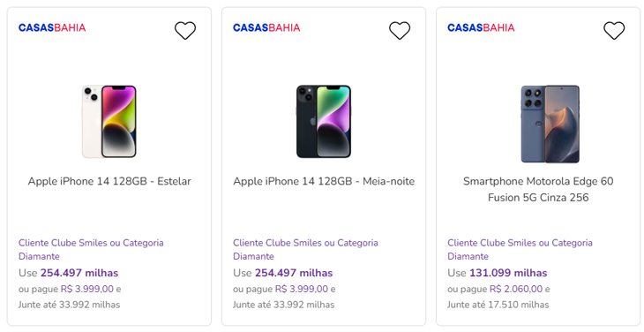
Task: Click the Casas Bahia logo on Motorola card
Action: pos(481,27)
